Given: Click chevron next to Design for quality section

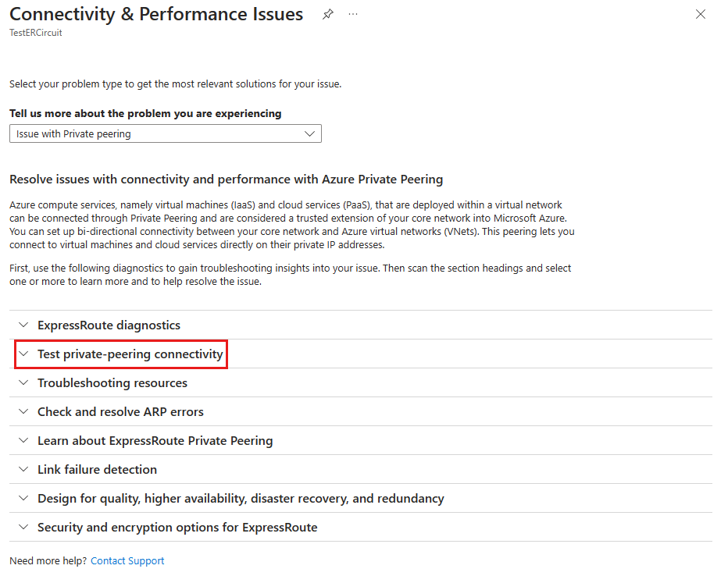Looking at the screenshot, I should (x=23, y=498).
